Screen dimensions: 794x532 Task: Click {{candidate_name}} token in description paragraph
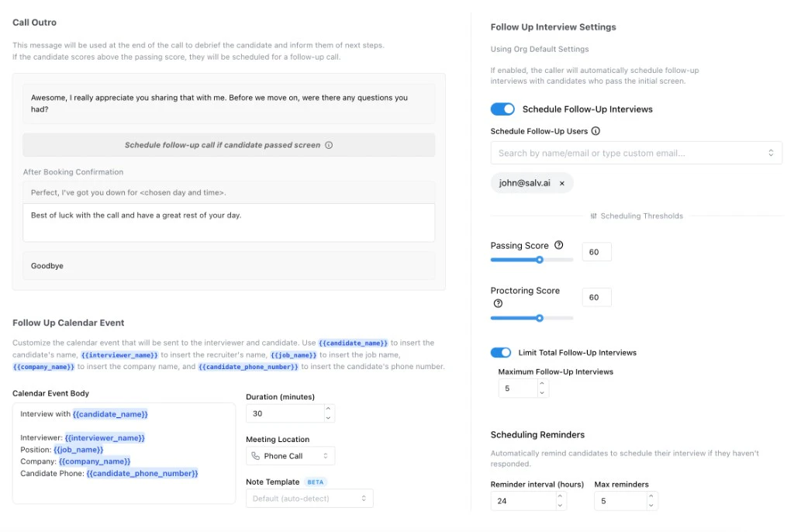(x=353, y=343)
